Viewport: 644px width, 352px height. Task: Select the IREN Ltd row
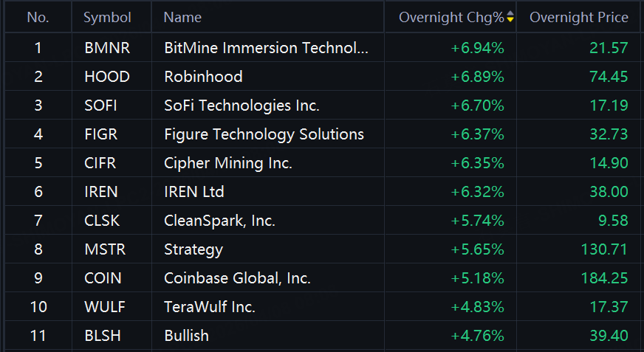322,192
